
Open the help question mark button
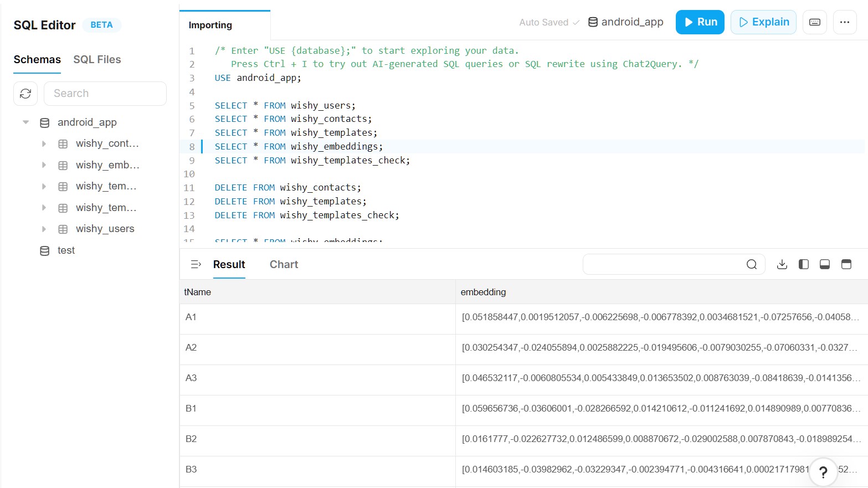pos(823,472)
